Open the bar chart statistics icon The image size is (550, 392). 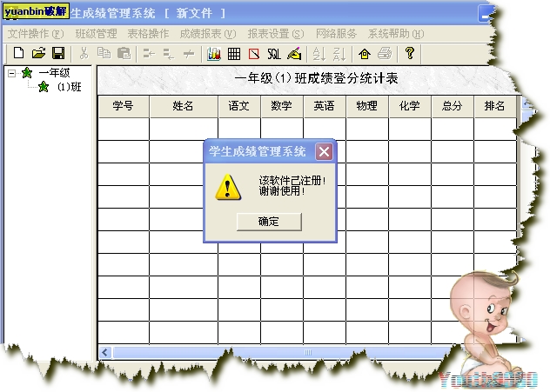tap(214, 54)
